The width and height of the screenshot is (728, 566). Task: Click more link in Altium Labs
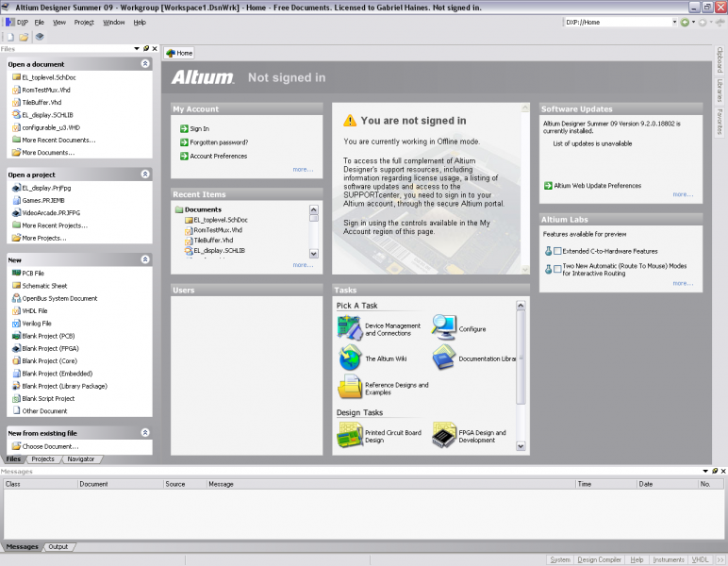point(683,283)
